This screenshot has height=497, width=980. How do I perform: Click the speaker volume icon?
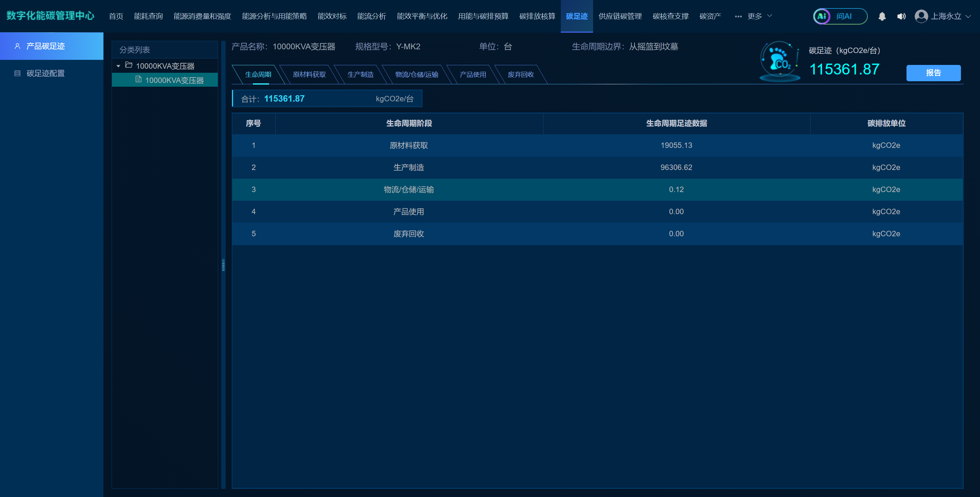point(901,16)
